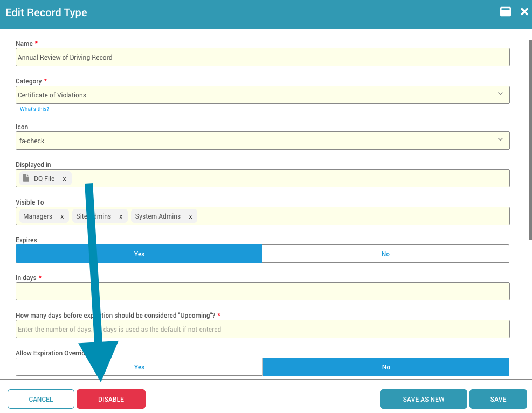Select Yes for Allow Expiration Override
Viewport: 532px width, 413px height.
[139, 367]
